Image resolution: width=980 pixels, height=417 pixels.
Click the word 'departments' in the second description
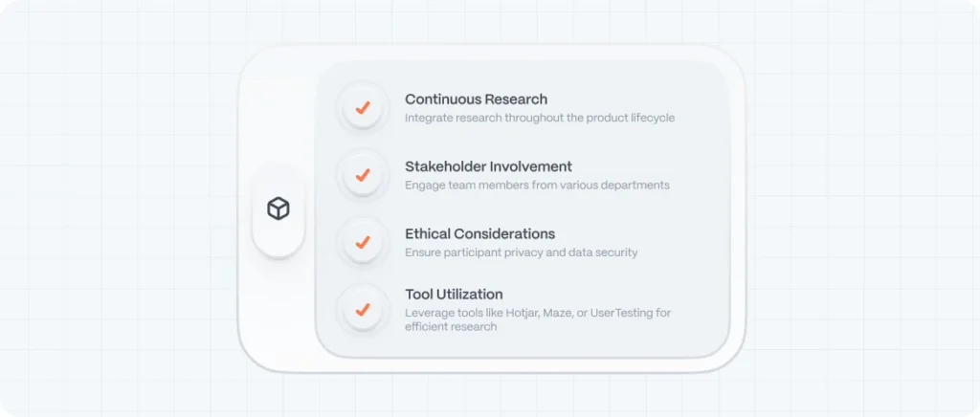point(635,186)
